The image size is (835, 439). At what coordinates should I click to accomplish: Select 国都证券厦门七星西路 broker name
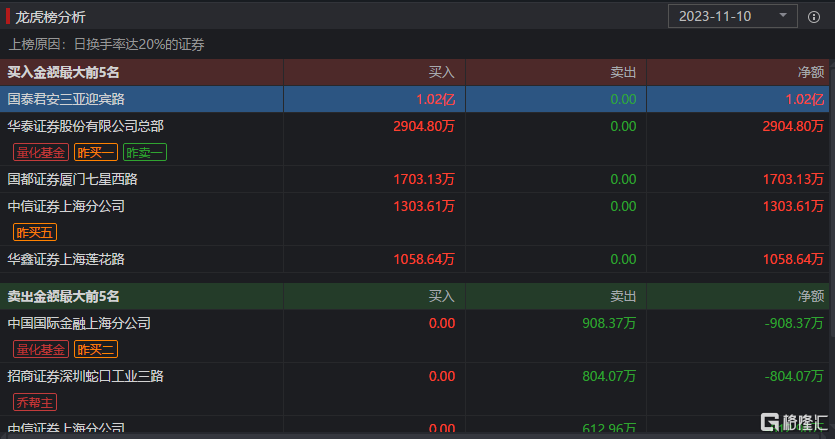(72, 180)
